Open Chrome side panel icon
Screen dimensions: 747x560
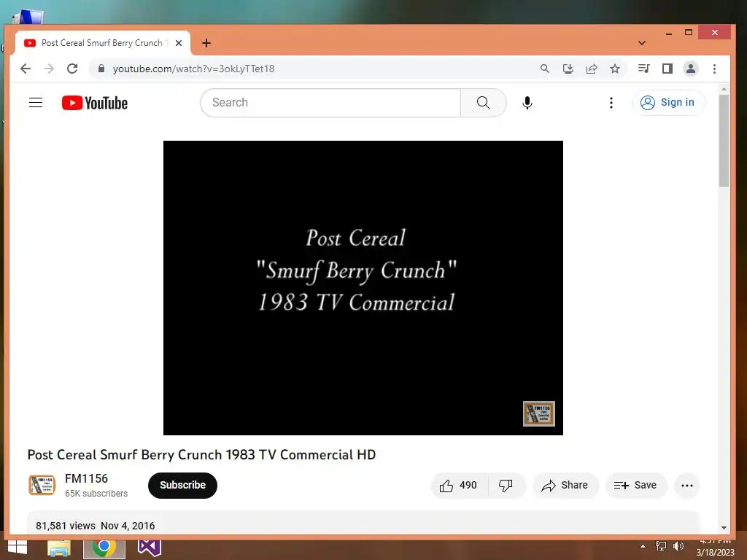pyautogui.click(x=667, y=69)
